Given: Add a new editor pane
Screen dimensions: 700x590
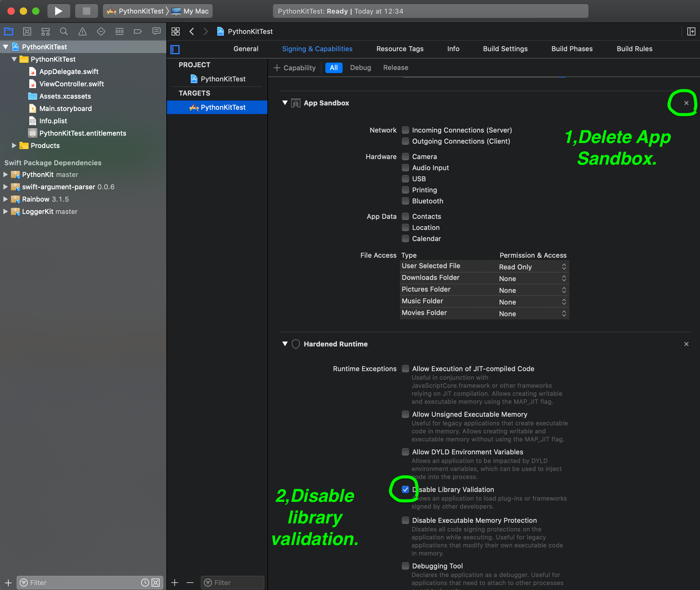Looking at the screenshot, I should tap(691, 31).
